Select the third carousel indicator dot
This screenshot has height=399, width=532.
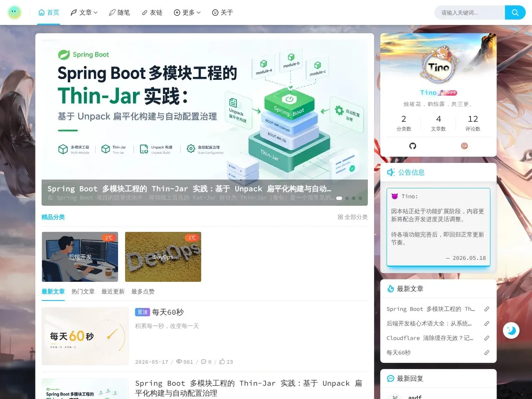coord(354,198)
